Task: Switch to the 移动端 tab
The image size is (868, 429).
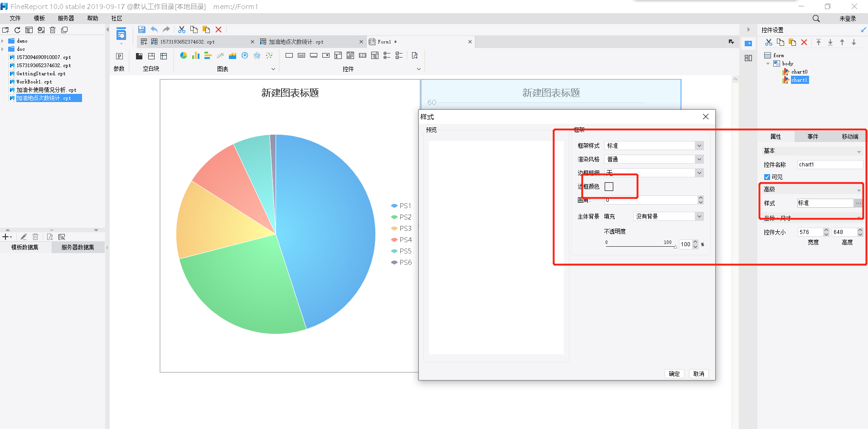Action: pos(850,136)
